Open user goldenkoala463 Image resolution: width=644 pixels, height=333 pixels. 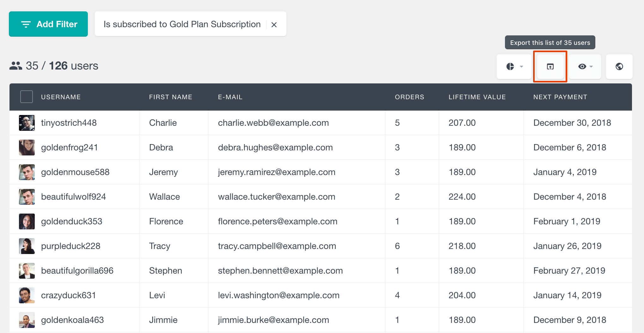[x=72, y=320]
